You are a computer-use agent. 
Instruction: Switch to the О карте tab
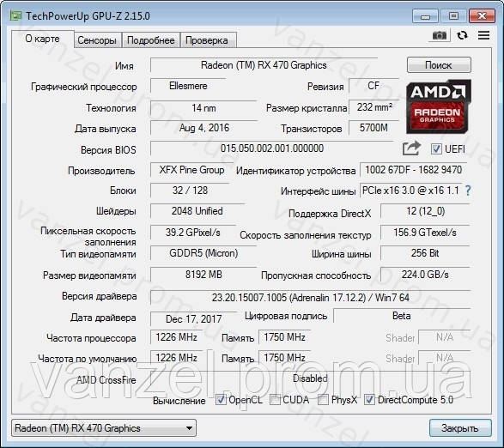[42, 39]
